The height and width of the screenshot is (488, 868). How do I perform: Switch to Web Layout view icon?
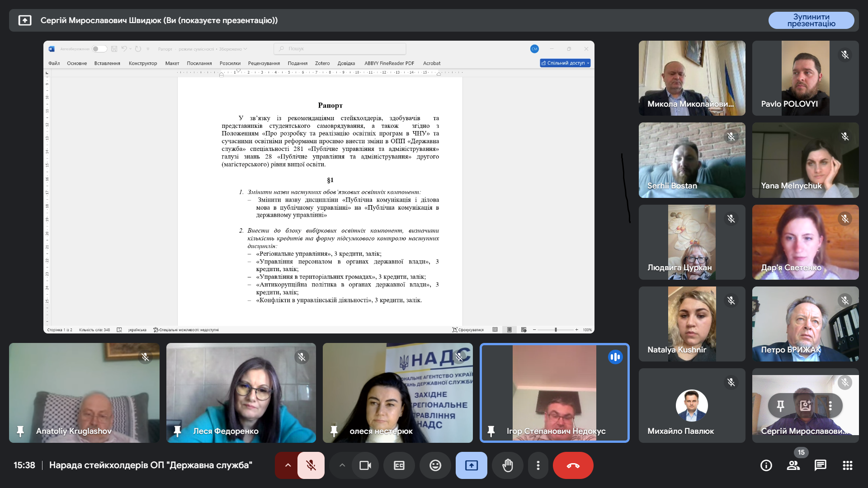pos(524,330)
